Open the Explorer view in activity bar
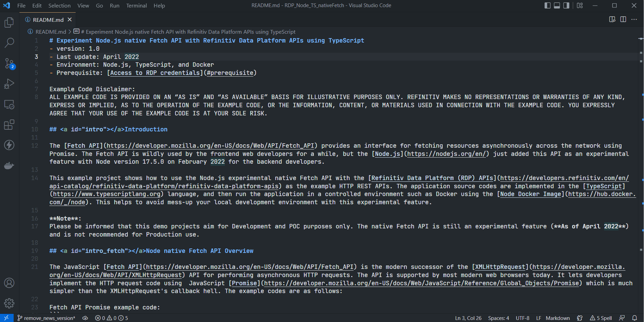This screenshot has width=644, height=322. [9, 23]
